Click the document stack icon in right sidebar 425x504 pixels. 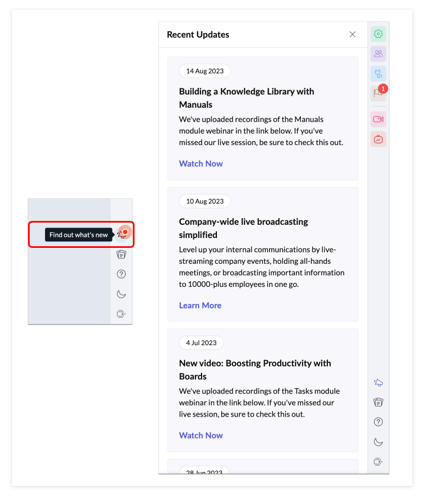click(378, 402)
